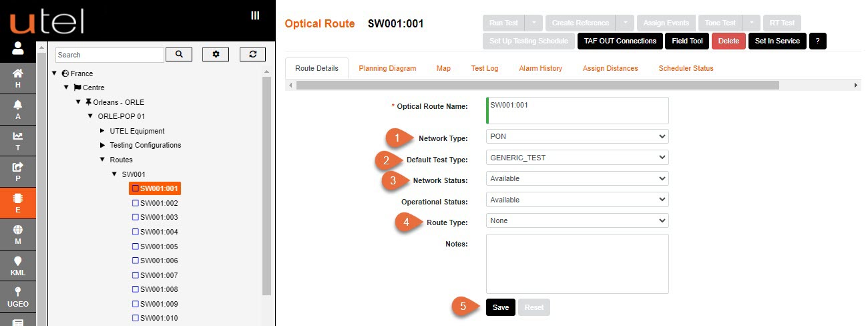Open tree settings gear button
Image resolution: width=868 pixels, height=326 pixels.
pyautogui.click(x=216, y=55)
